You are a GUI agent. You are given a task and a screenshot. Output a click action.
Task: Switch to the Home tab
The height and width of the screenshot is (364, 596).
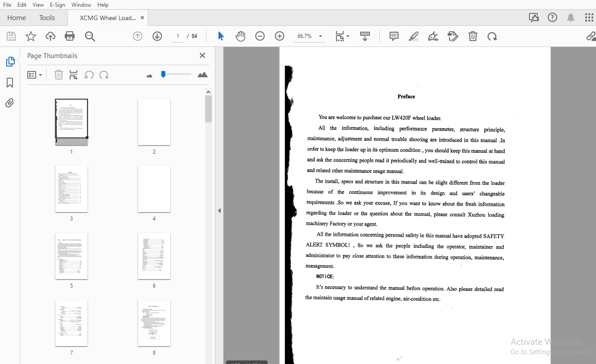(x=17, y=18)
